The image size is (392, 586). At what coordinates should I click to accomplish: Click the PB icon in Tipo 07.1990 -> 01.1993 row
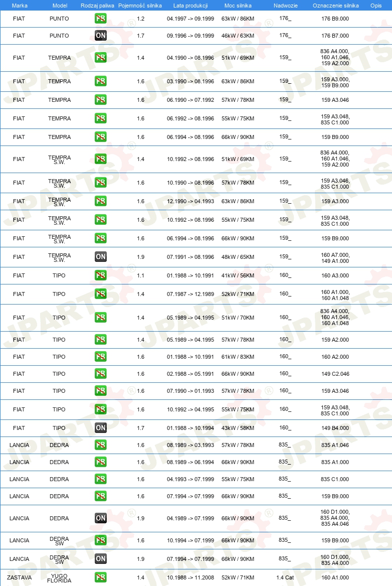(x=100, y=391)
